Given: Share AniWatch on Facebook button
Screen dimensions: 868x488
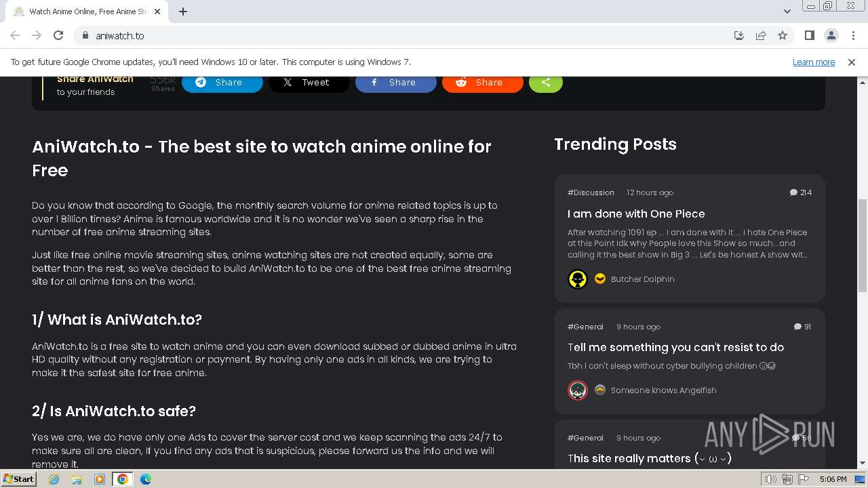Looking at the screenshot, I should coord(395,83).
